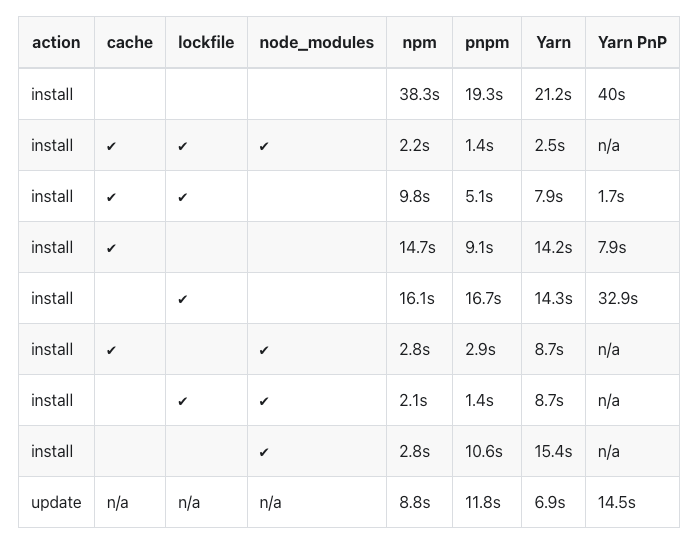Click the 'node_modules' column header
This screenshot has height=542, width=696.
(x=316, y=43)
